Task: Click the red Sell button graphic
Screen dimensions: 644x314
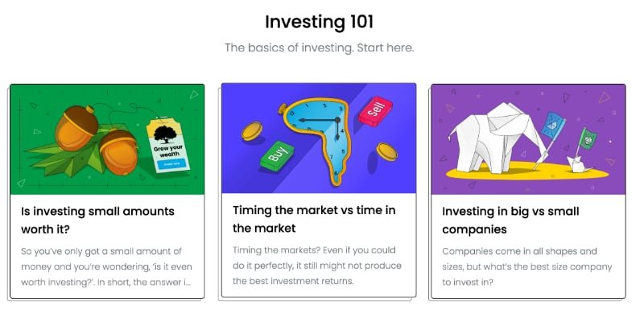Action: 375,111
